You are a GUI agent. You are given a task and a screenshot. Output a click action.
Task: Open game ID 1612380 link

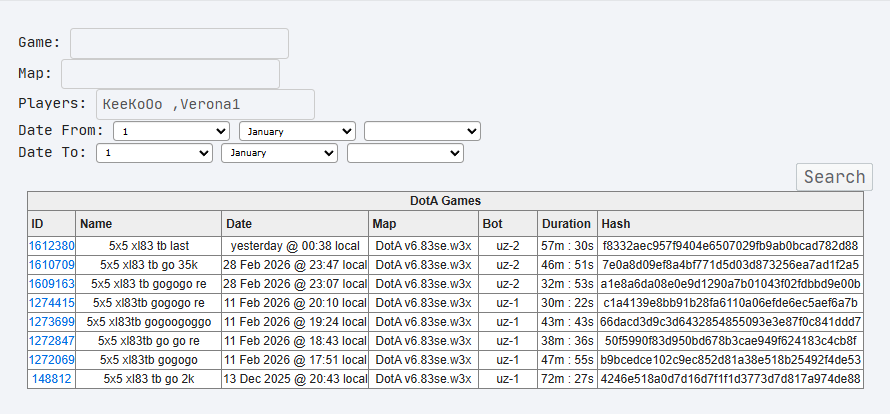pyautogui.click(x=53, y=246)
